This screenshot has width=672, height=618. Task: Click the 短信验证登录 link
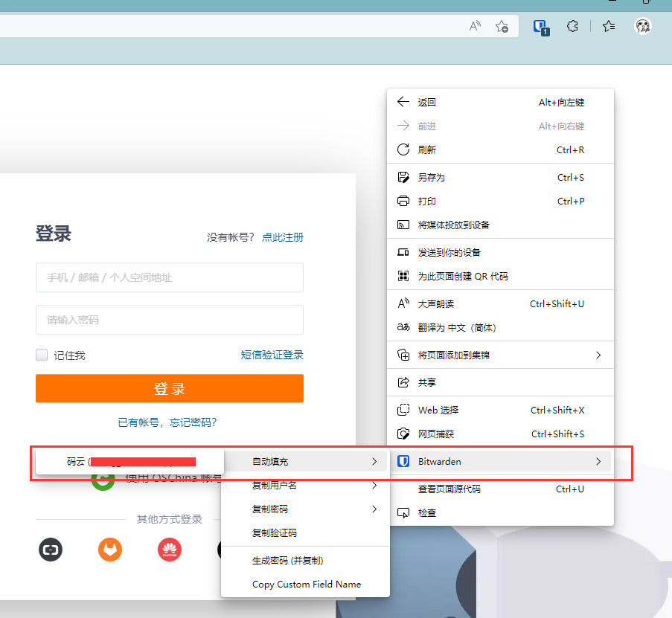pyautogui.click(x=272, y=355)
